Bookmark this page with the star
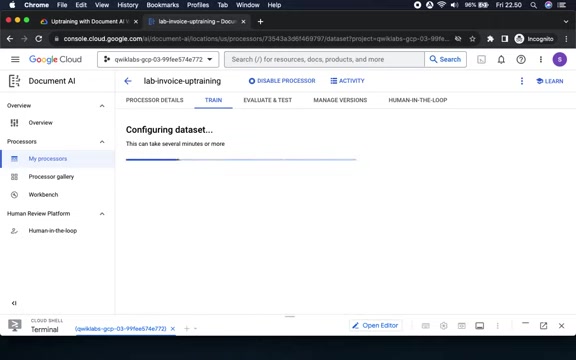 tap(472, 39)
